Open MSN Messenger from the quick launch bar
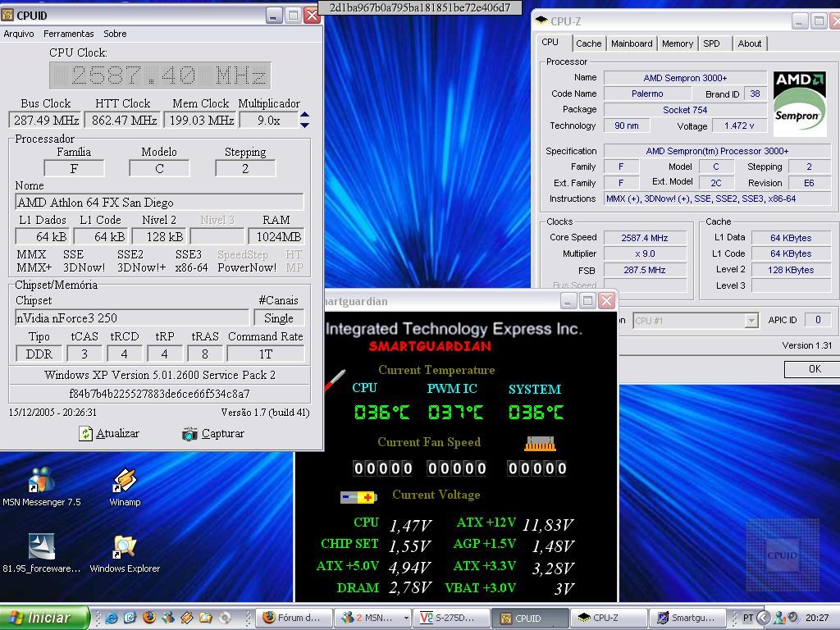840x630 pixels. [x=167, y=618]
